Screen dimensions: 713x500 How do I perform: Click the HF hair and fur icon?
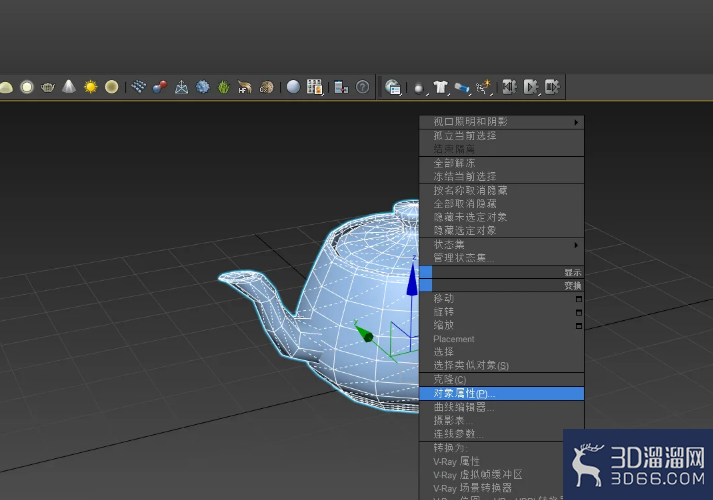(245, 87)
